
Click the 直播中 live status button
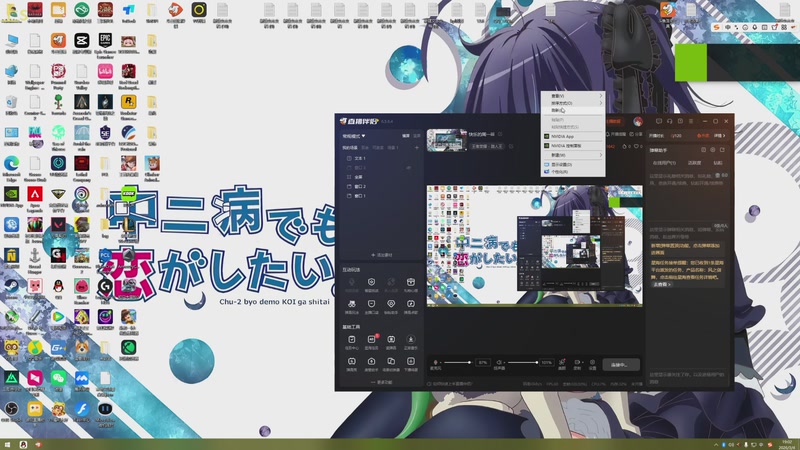click(621, 364)
